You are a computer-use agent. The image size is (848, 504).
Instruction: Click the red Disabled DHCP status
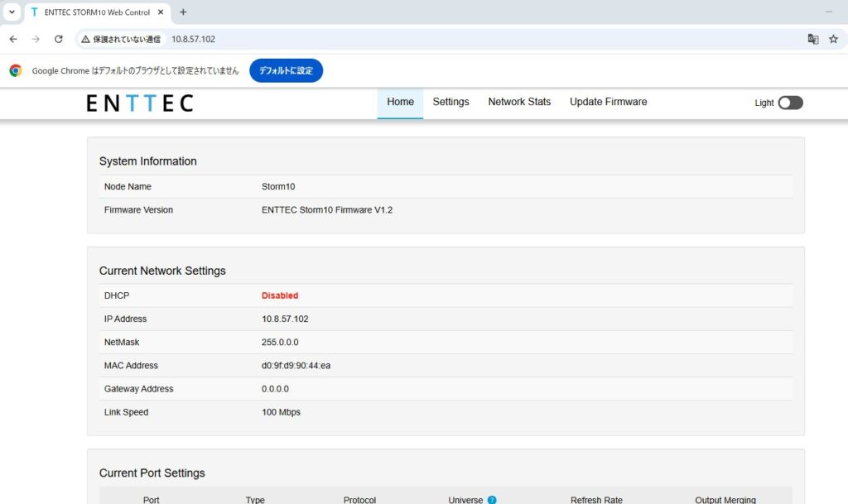pyautogui.click(x=280, y=295)
